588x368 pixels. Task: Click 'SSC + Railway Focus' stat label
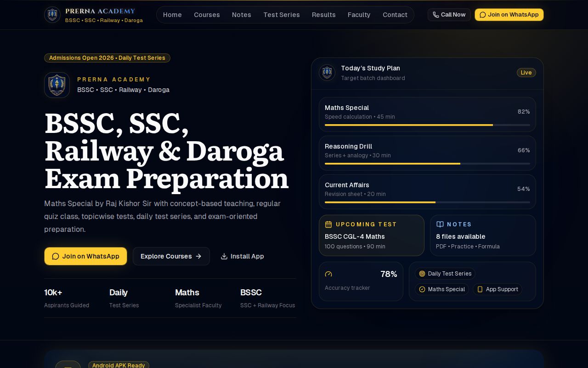coord(268,305)
